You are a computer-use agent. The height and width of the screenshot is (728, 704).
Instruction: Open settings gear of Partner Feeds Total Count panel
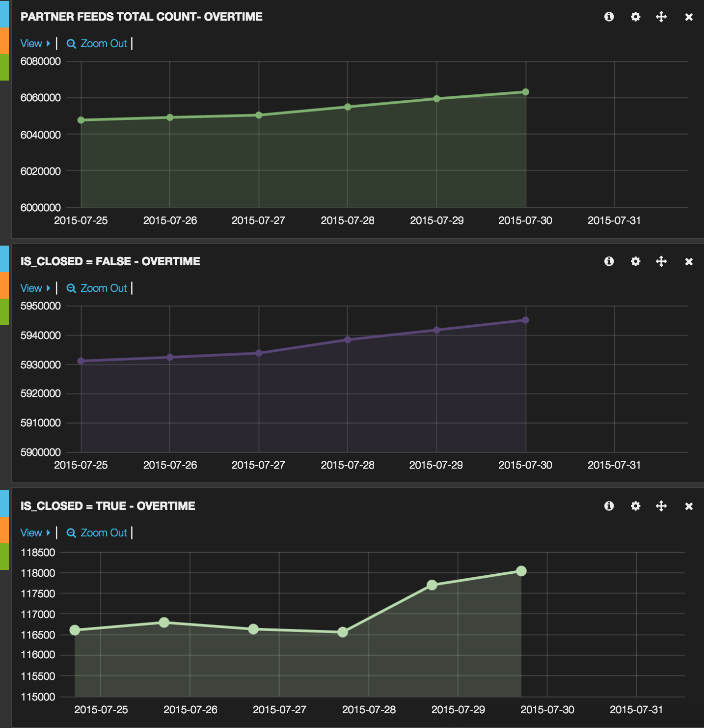pyautogui.click(x=635, y=17)
